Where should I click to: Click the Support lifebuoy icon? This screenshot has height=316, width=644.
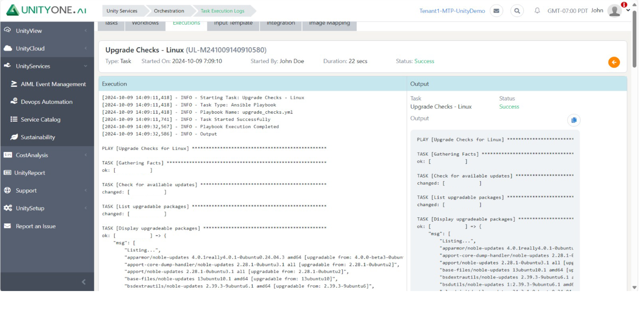[x=7, y=190]
